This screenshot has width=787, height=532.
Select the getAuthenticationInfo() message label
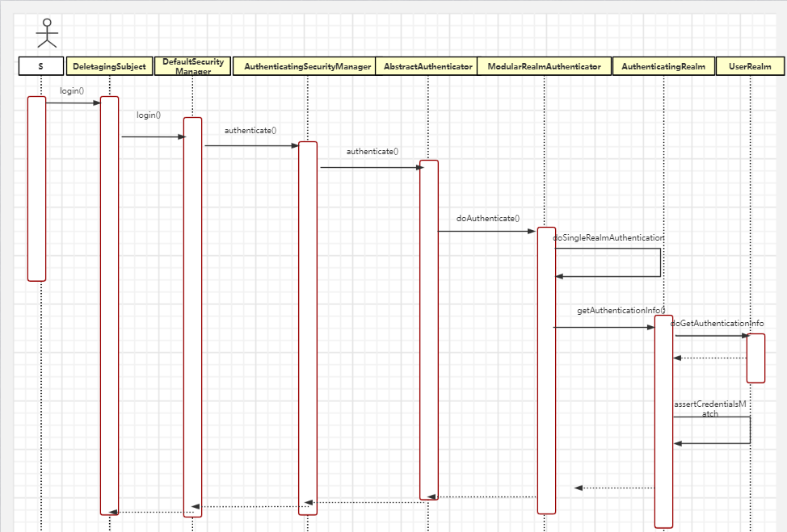(x=621, y=310)
